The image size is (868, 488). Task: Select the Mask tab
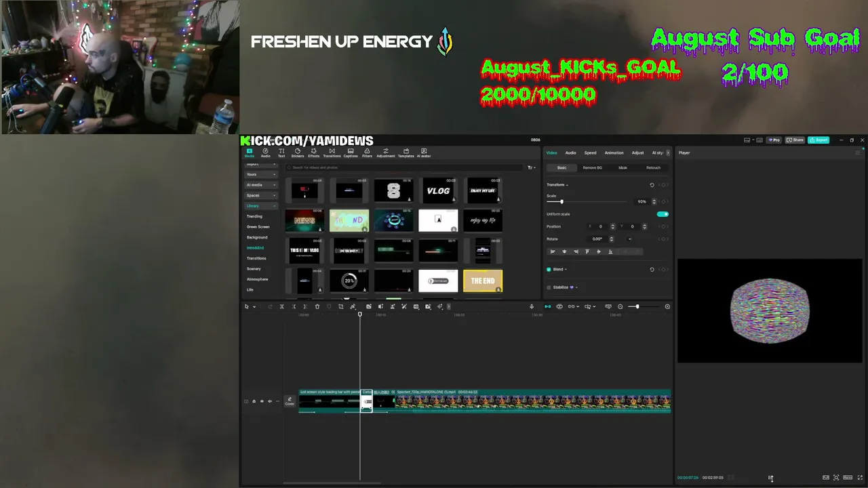(x=623, y=167)
